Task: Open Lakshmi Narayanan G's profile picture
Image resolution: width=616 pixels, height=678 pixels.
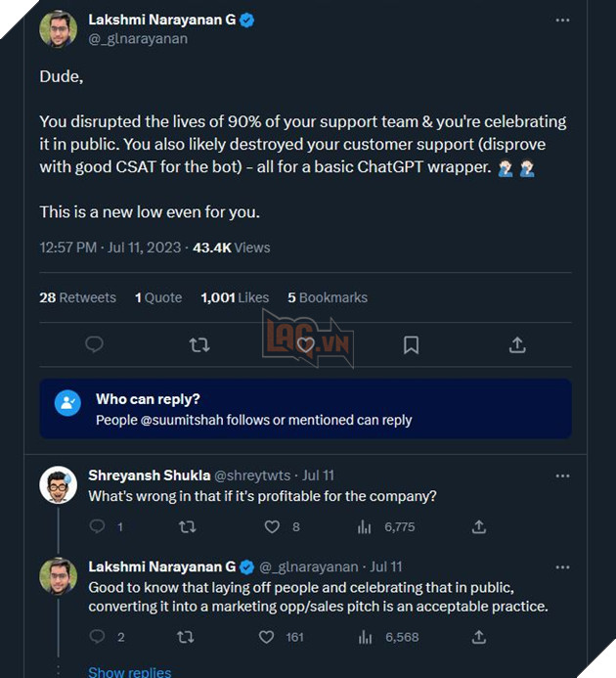Action: 59,29
